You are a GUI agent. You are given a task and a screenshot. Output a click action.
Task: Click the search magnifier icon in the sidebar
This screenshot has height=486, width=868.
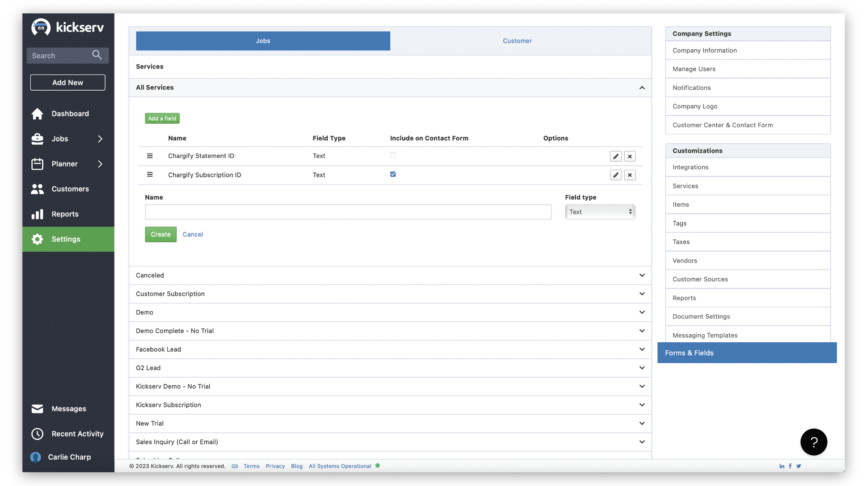(x=97, y=55)
